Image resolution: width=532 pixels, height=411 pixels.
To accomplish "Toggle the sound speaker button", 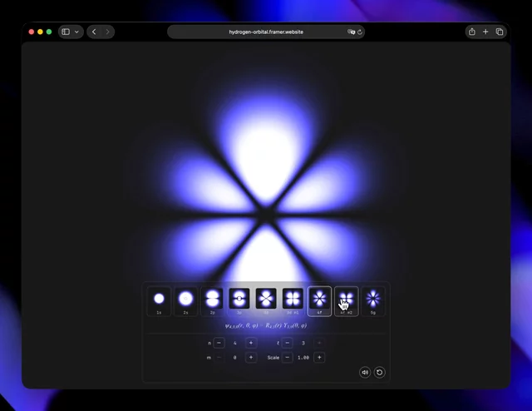I will pos(365,372).
